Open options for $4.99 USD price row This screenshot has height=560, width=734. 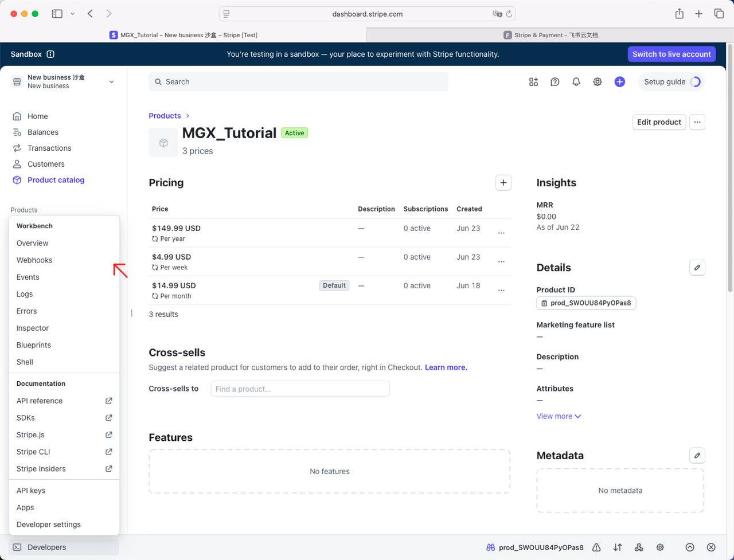pyautogui.click(x=501, y=262)
